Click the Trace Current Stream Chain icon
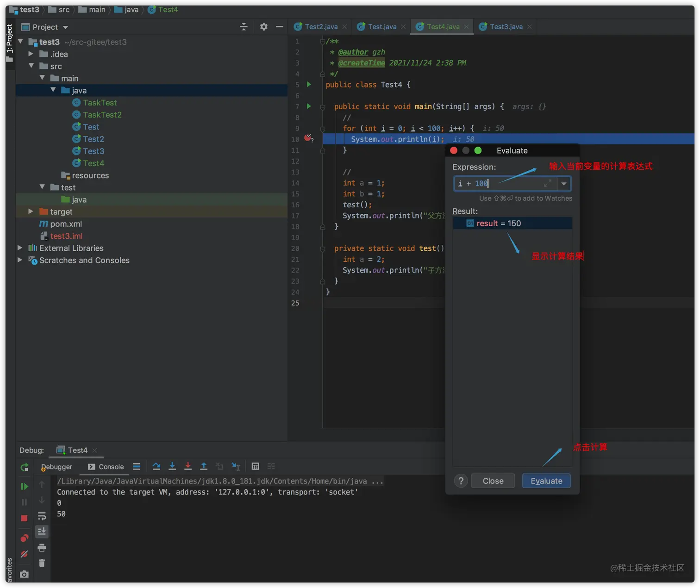This screenshot has height=588, width=700. point(271,466)
